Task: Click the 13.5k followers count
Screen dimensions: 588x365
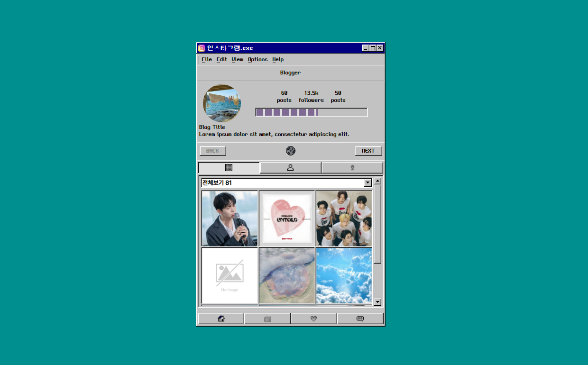Action: point(311,97)
